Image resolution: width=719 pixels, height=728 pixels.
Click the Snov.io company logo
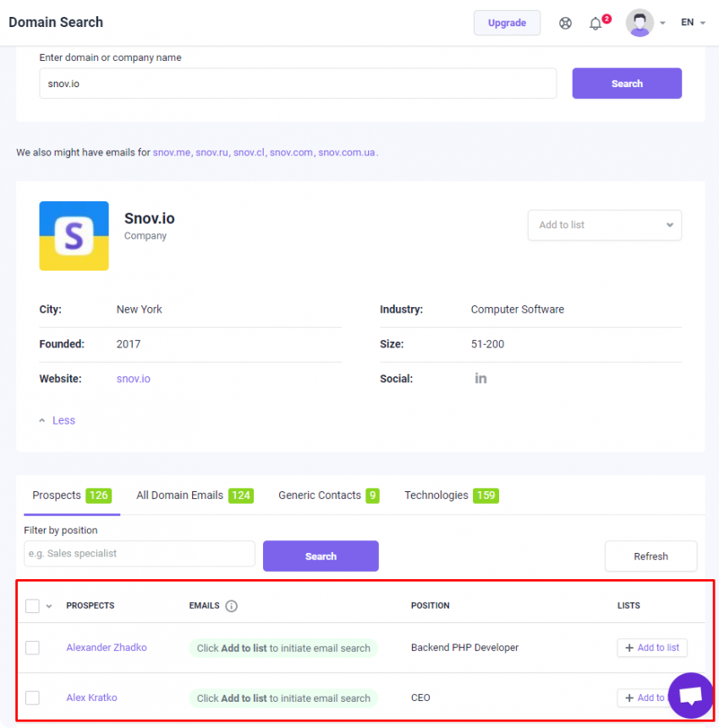74,236
